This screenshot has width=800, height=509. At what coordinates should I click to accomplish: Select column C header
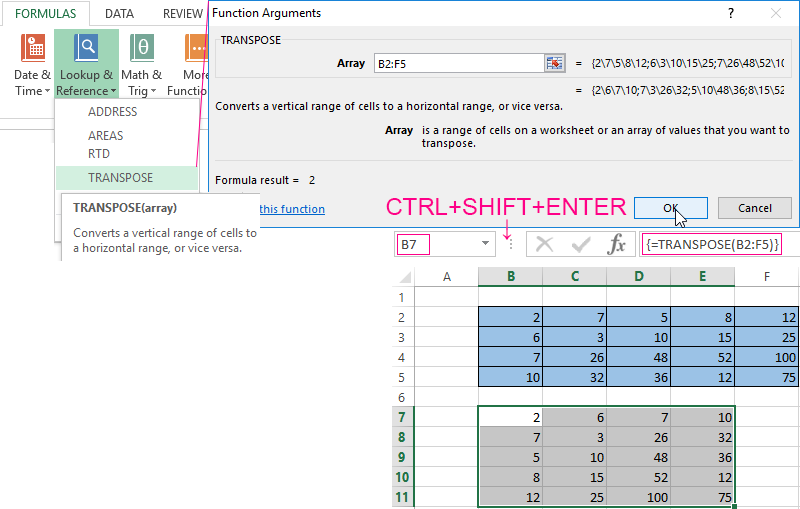[574, 277]
